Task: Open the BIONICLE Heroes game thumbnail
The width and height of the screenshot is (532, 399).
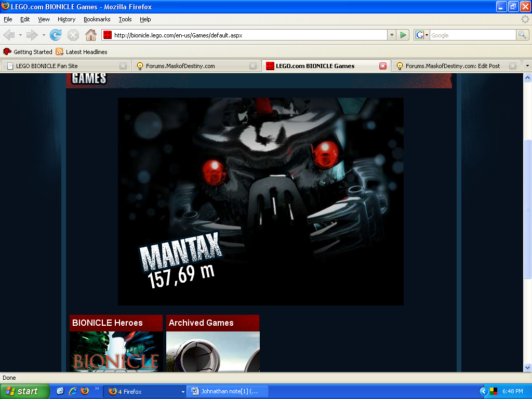Action: (116, 352)
